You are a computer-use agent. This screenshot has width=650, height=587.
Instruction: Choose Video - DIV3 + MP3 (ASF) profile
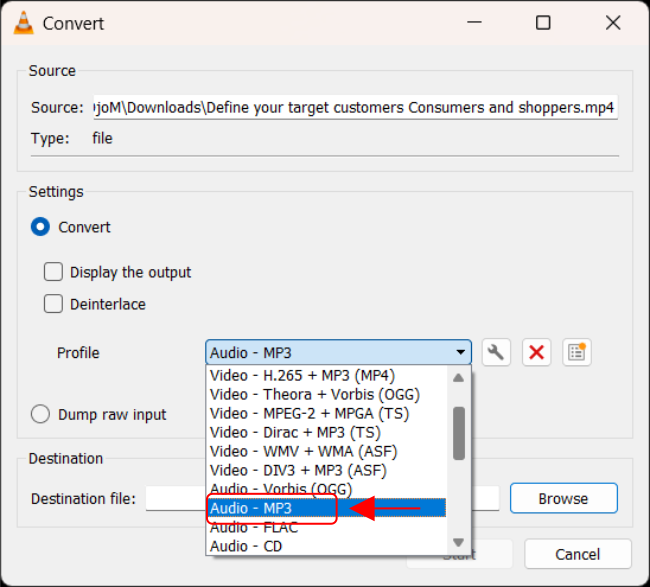click(326, 471)
